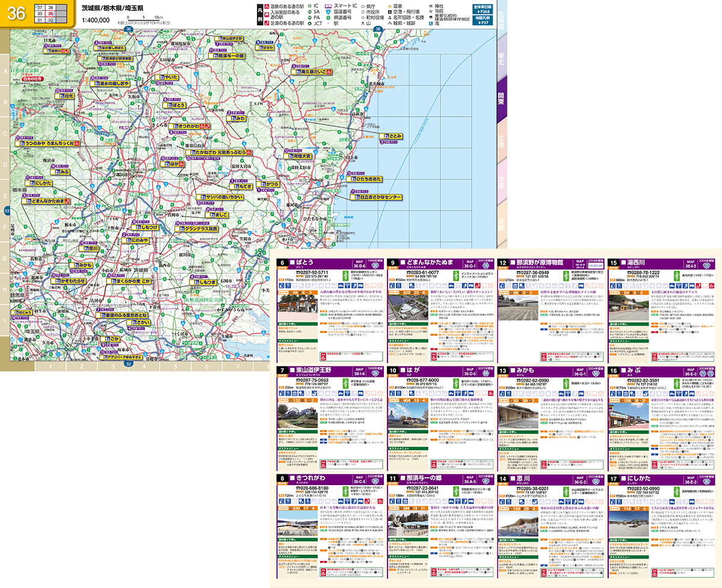Click the 国道番号 shield icon in legend
Screen dimensions: 722x588
(x=328, y=11)
